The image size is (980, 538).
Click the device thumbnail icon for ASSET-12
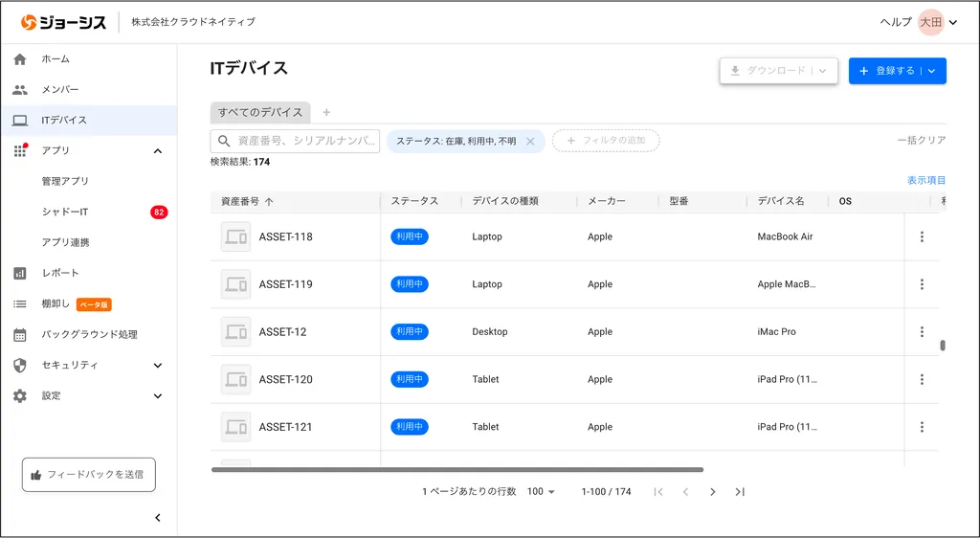[x=235, y=332]
